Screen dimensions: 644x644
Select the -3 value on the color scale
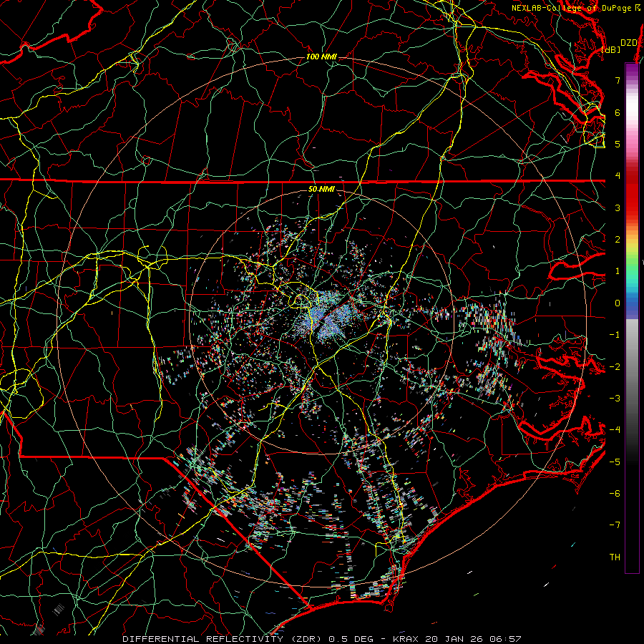615,399
